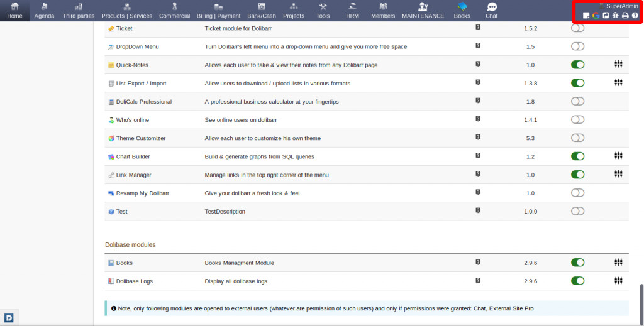Open the Chat menu
This screenshot has width=644, height=326.
click(492, 11)
